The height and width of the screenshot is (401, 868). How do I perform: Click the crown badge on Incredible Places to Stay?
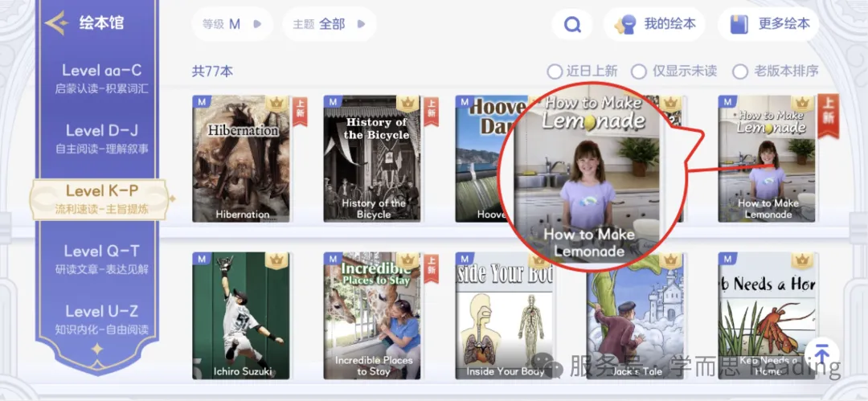(x=407, y=261)
